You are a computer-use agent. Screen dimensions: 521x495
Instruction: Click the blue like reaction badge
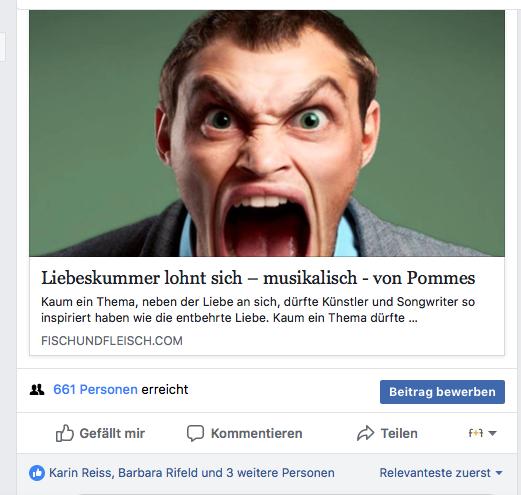click(x=37, y=473)
